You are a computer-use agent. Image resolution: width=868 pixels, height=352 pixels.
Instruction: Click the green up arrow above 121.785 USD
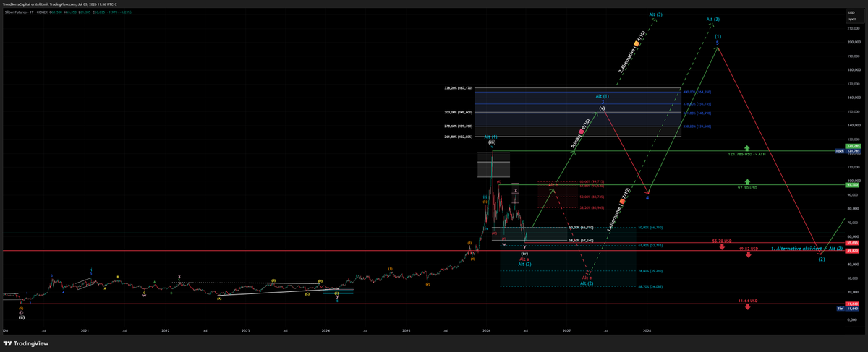click(x=747, y=148)
